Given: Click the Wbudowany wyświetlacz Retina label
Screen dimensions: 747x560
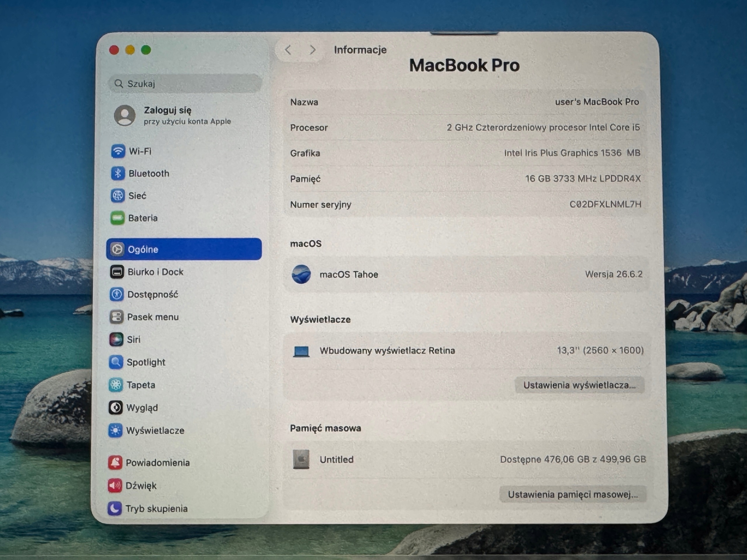Looking at the screenshot, I should [x=387, y=350].
